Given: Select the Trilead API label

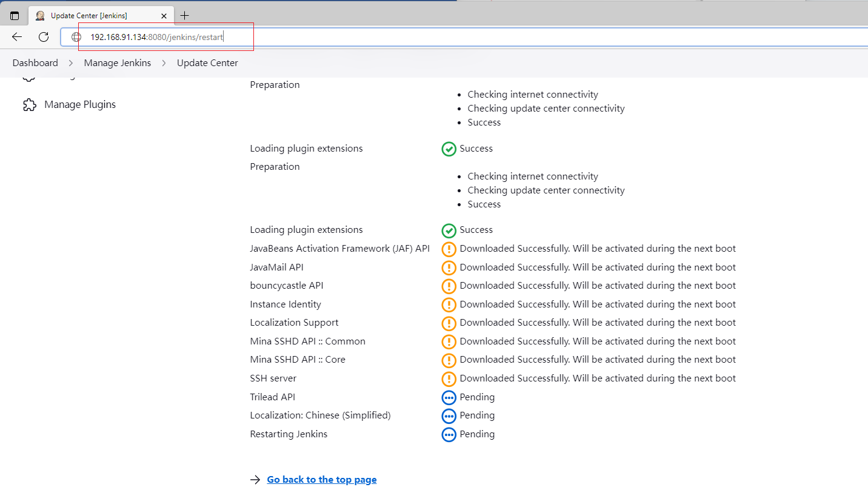Looking at the screenshot, I should pos(273,397).
